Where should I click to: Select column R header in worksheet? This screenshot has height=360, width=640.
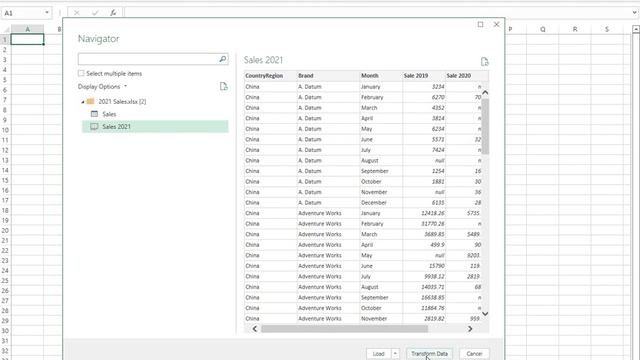pyautogui.click(x=575, y=29)
